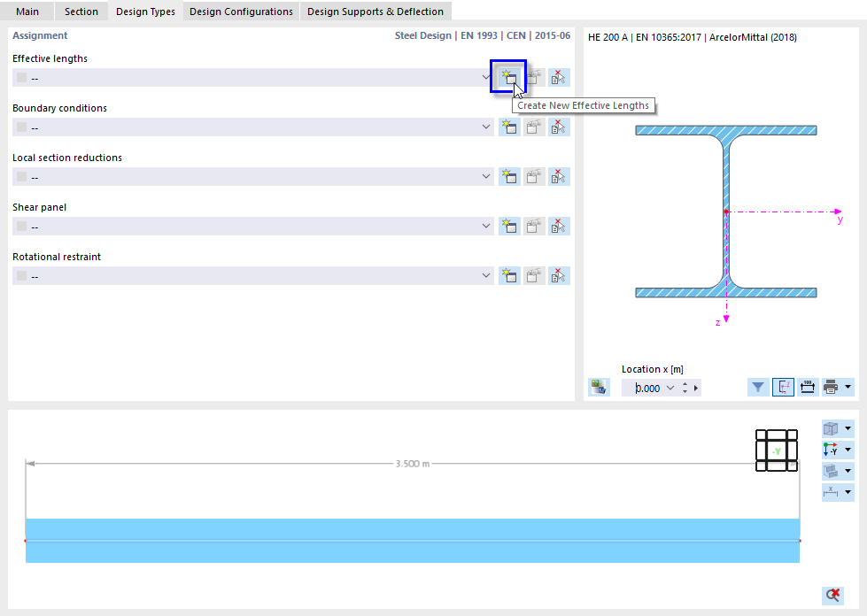This screenshot has width=867, height=616.
Task: Create new boundary conditions
Action: click(509, 127)
